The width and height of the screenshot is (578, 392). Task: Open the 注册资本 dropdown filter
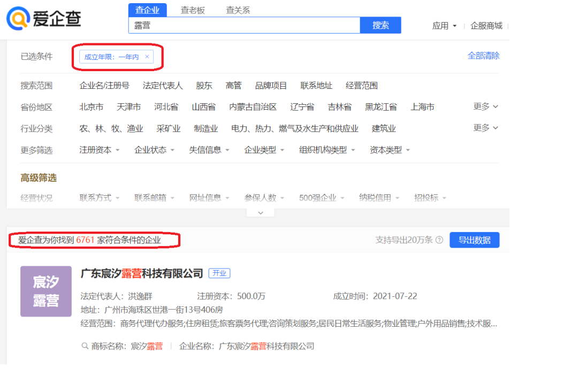[100, 150]
